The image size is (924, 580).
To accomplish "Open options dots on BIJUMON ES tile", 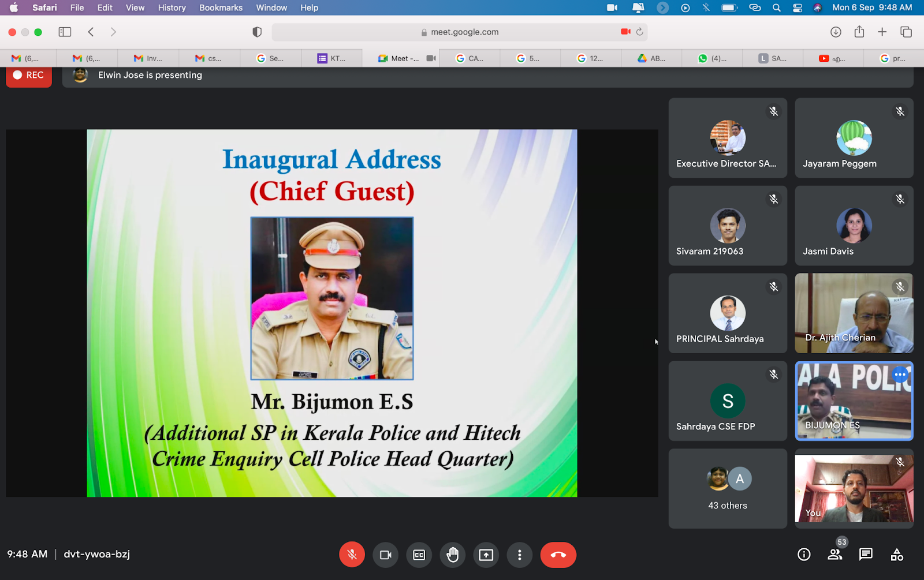I will (x=900, y=375).
